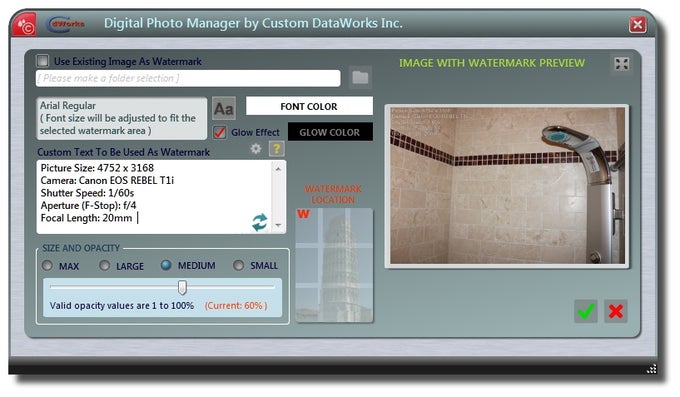Click the red app logo icon in title bar
The width and height of the screenshot is (680, 397).
(25, 24)
